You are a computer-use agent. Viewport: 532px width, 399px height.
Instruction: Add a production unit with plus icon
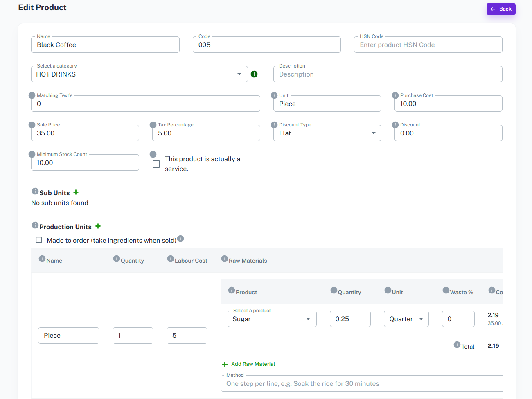click(x=98, y=226)
